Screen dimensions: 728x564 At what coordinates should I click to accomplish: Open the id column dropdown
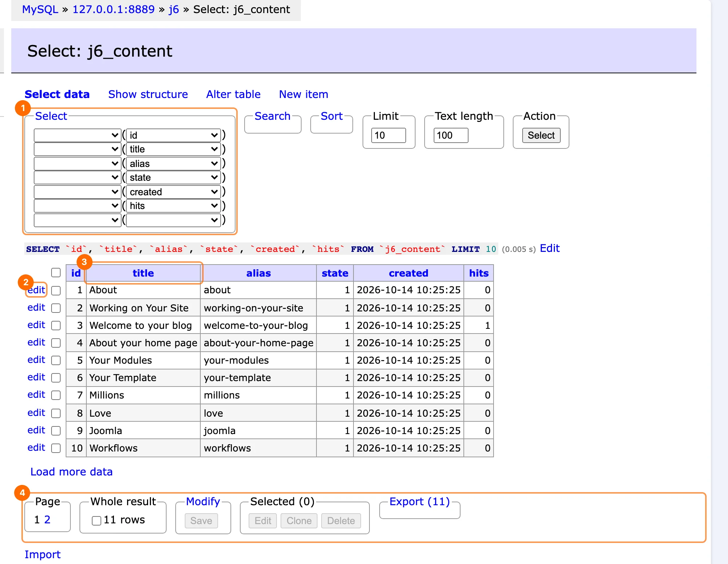click(173, 135)
